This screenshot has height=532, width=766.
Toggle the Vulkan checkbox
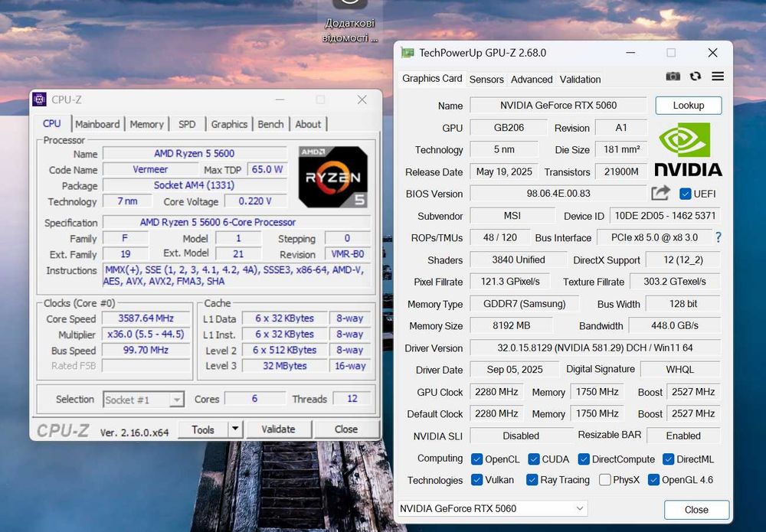(x=476, y=480)
